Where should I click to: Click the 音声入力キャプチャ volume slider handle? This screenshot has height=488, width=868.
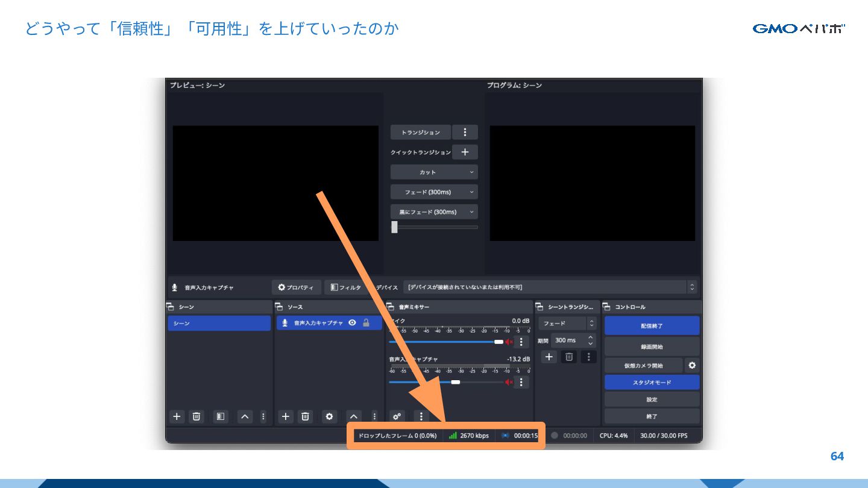pyautogui.click(x=456, y=382)
